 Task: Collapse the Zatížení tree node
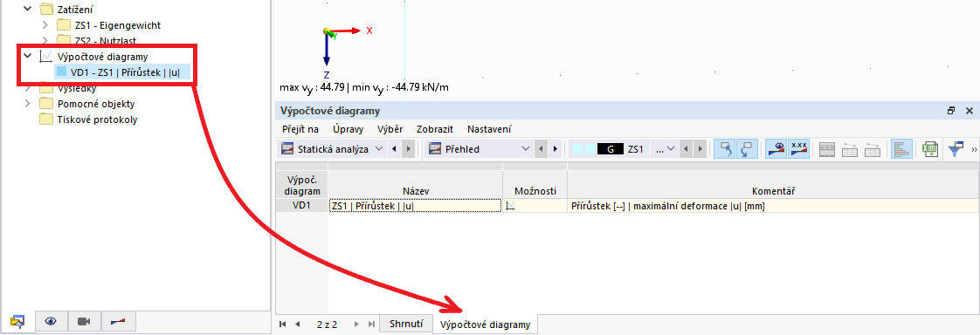tap(27, 10)
